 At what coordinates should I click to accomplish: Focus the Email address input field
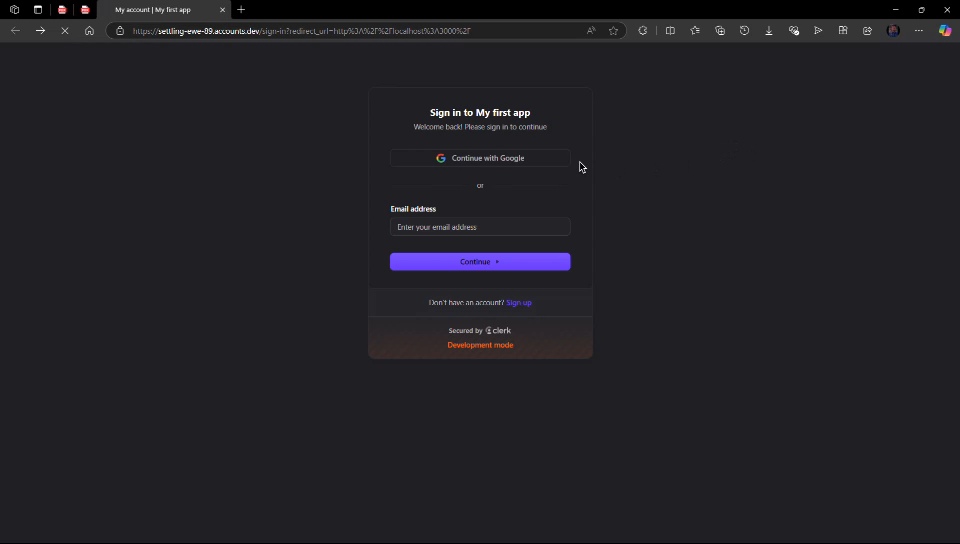480,227
